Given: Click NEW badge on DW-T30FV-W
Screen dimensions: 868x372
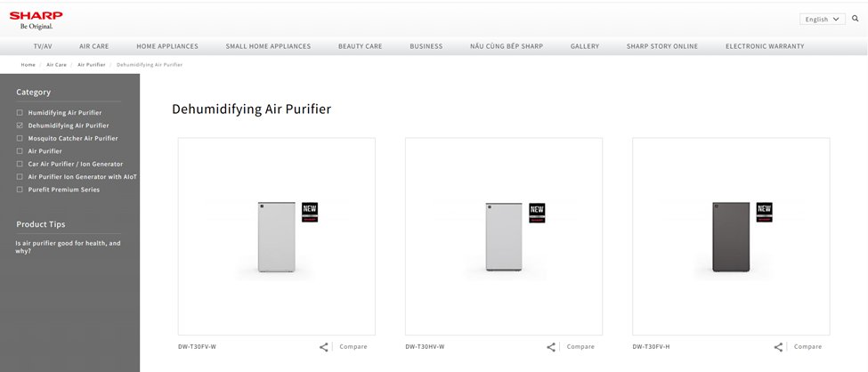Looking at the screenshot, I should [x=310, y=213].
